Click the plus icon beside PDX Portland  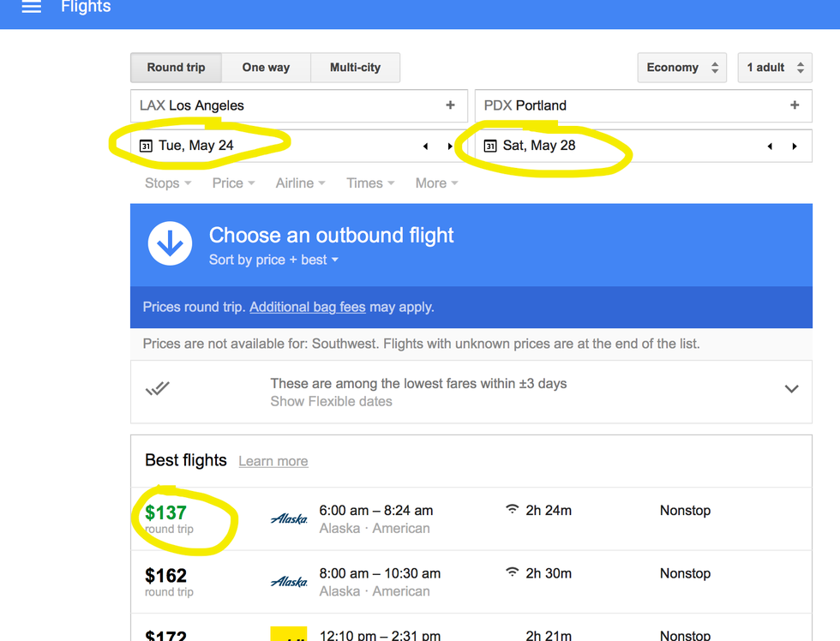(x=795, y=105)
